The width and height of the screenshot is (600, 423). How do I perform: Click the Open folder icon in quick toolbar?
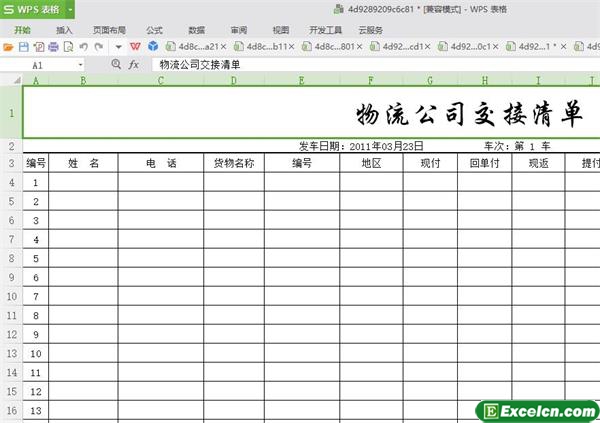pyautogui.click(x=10, y=47)
